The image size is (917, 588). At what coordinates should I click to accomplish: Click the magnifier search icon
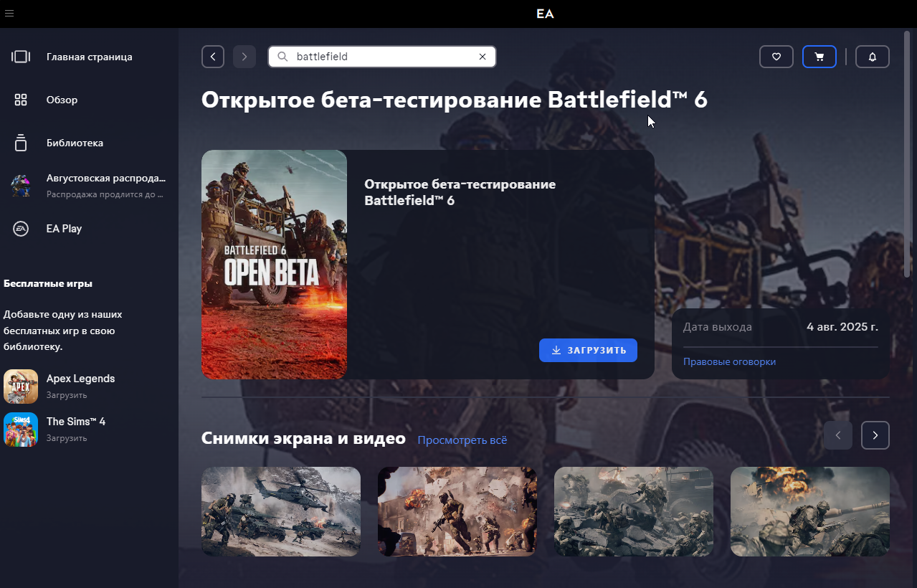282,57
